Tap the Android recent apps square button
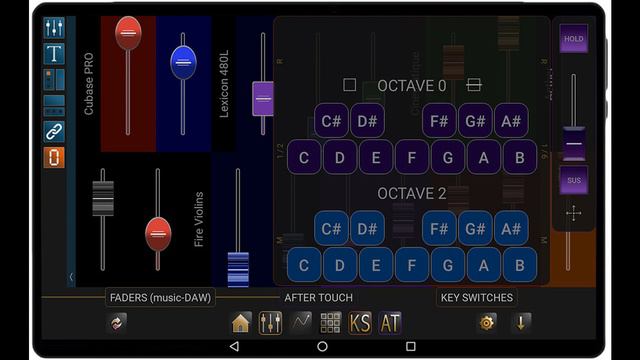This screenshot has height=360, width=640. [x=411, y=347]
